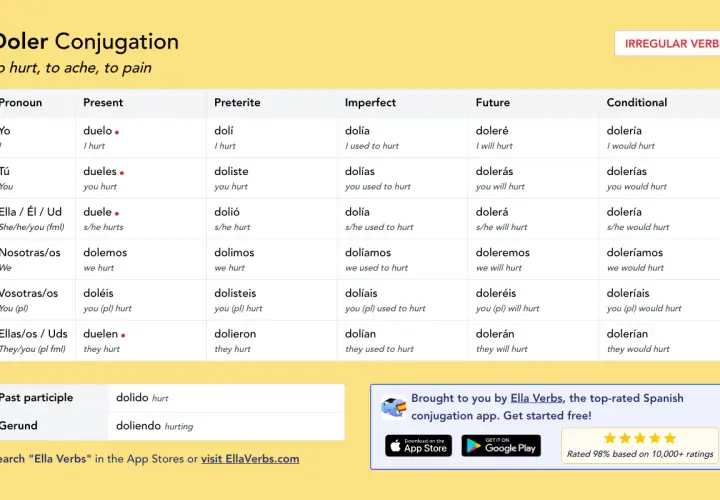Click the red dot next to duelo

(x=117, y=132)
